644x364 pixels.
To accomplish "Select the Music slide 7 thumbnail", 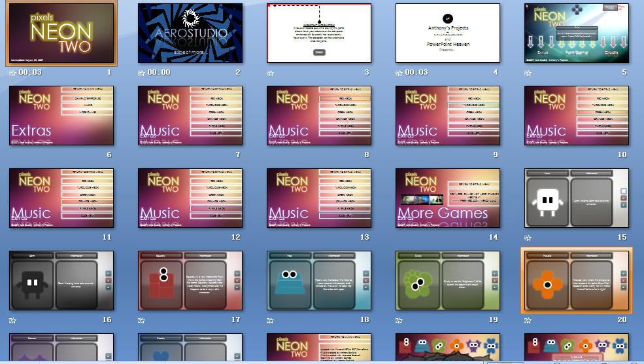I will (x=190, y=116).
